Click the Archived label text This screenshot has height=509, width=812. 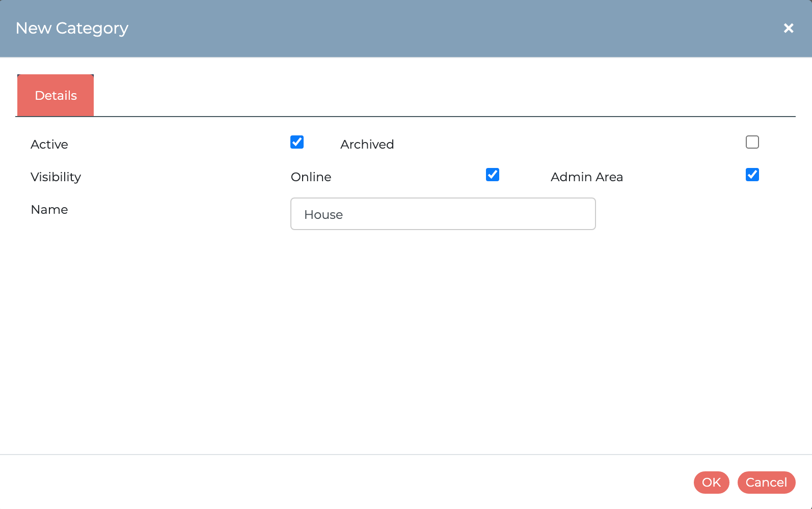coord(367,145)
